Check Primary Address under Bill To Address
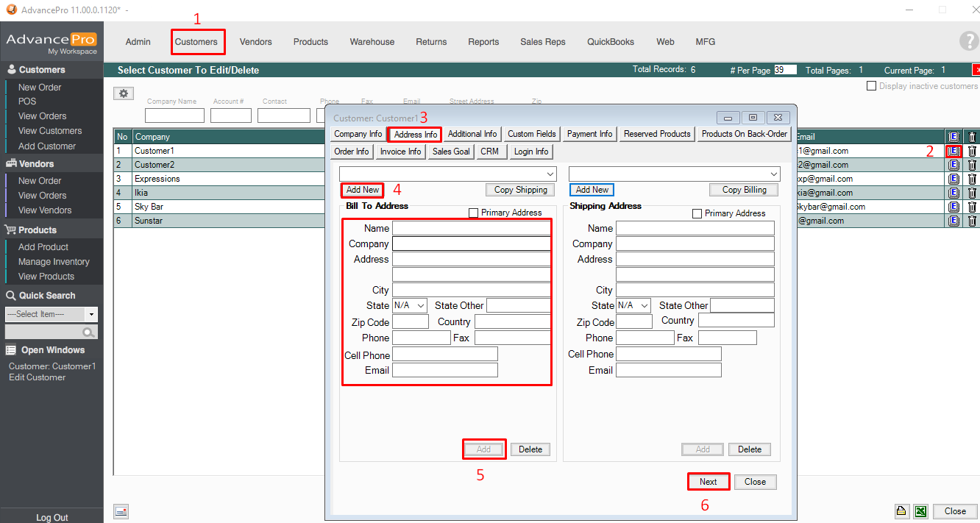This screenshot has height=523, width=980. (x=474, y=213)
